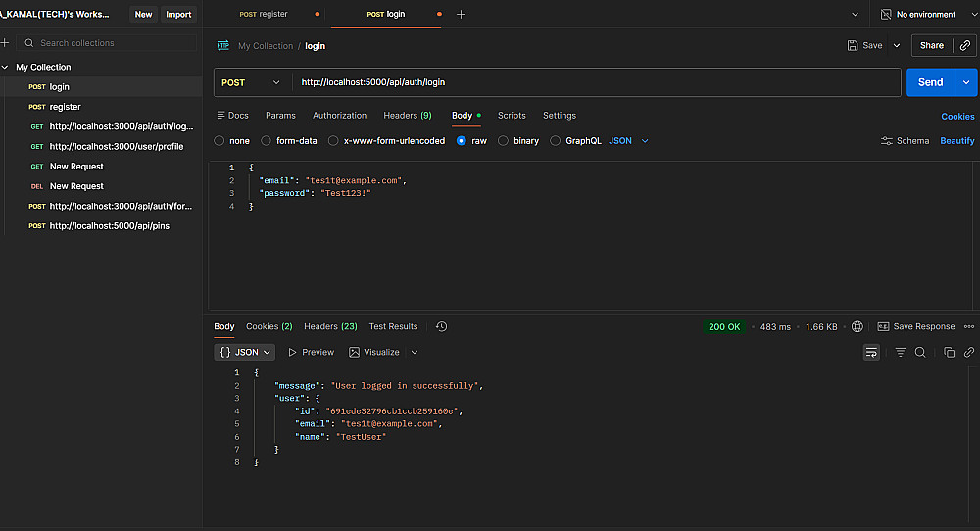Open the Cookies (2) response tab
The width and height of the screenshot is (980, 531).
click(269, 326)
